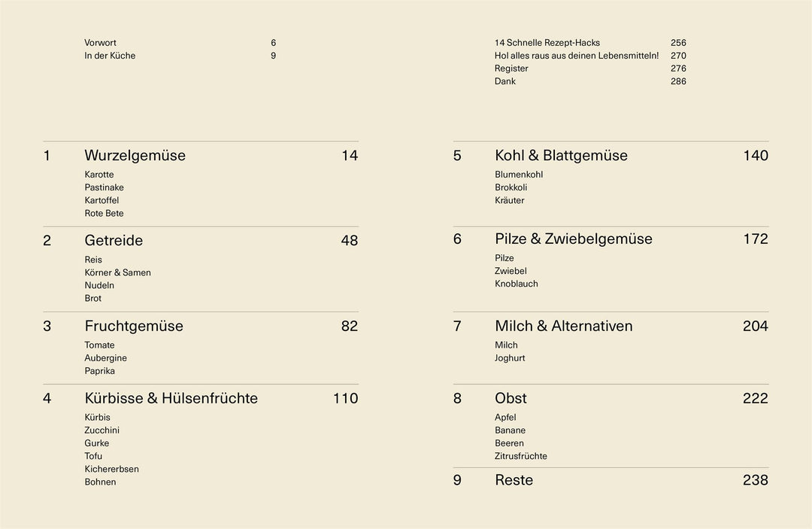This screenshot has width=812, height=529.
Task: Choose the Kichererbsen sub-entry
Action: point(111,469)
